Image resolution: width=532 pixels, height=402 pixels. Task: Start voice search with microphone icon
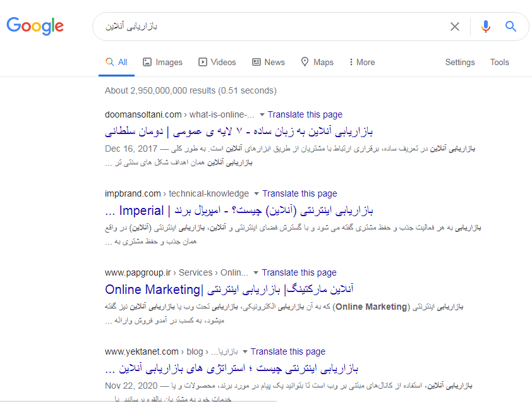coord(485,27)
